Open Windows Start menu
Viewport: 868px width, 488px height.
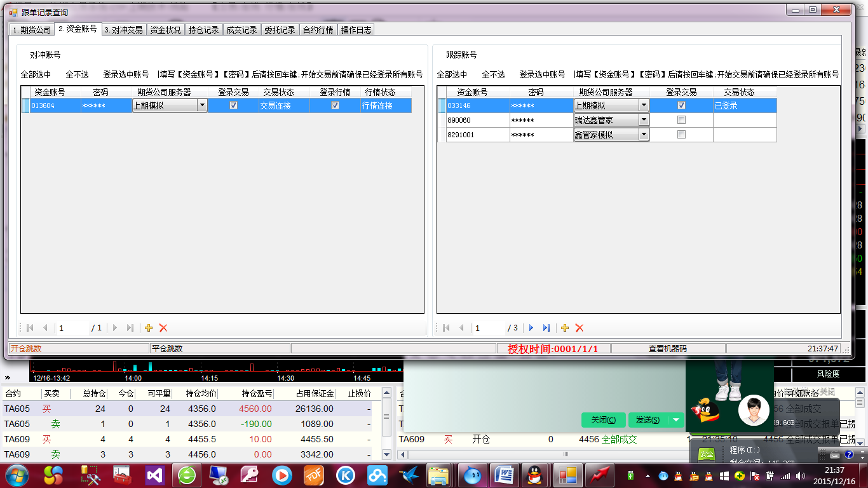tap(16, 475)
